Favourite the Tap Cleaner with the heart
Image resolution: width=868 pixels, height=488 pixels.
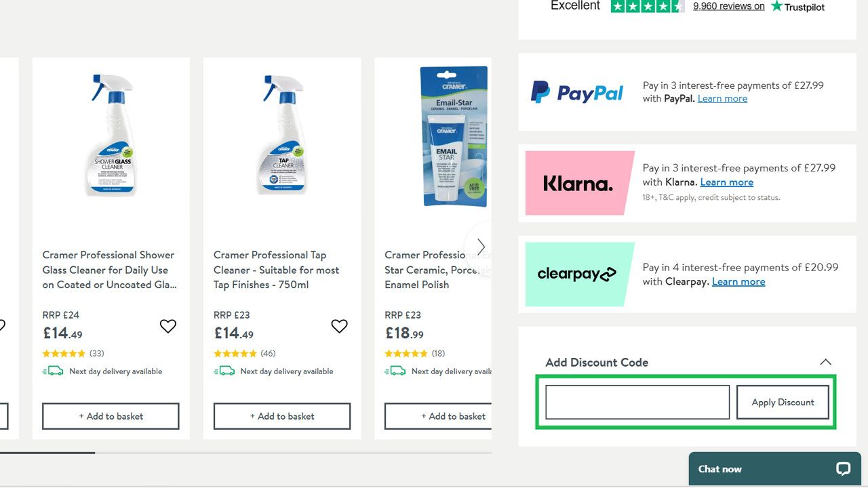339,326
